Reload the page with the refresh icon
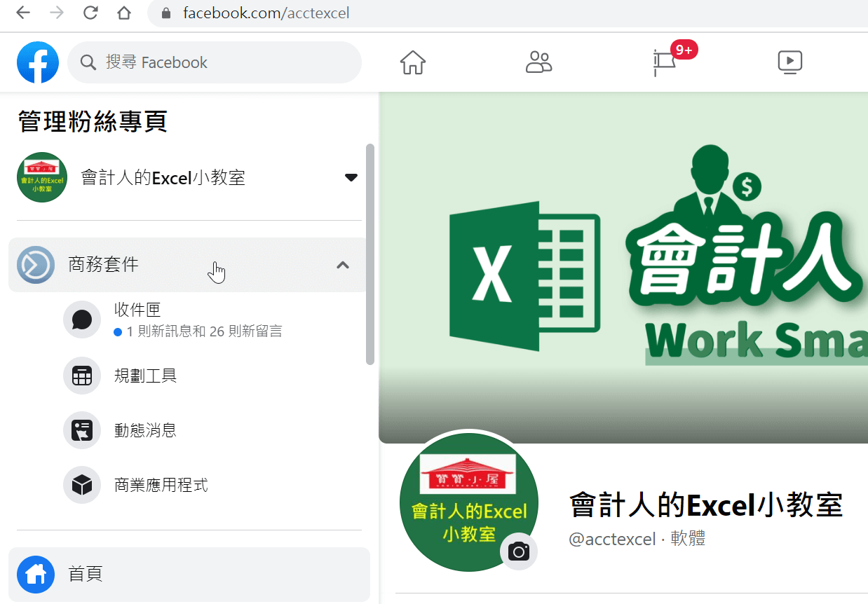Image resolution: width=868 pixels, height=604 pixels. click(90, 13)
